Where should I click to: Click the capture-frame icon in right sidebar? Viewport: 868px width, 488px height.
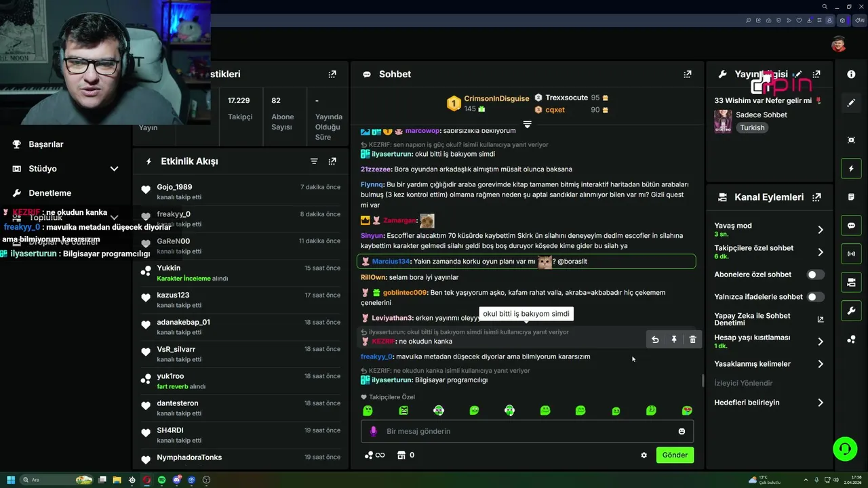pyautogui.click(x=851, y=140)
